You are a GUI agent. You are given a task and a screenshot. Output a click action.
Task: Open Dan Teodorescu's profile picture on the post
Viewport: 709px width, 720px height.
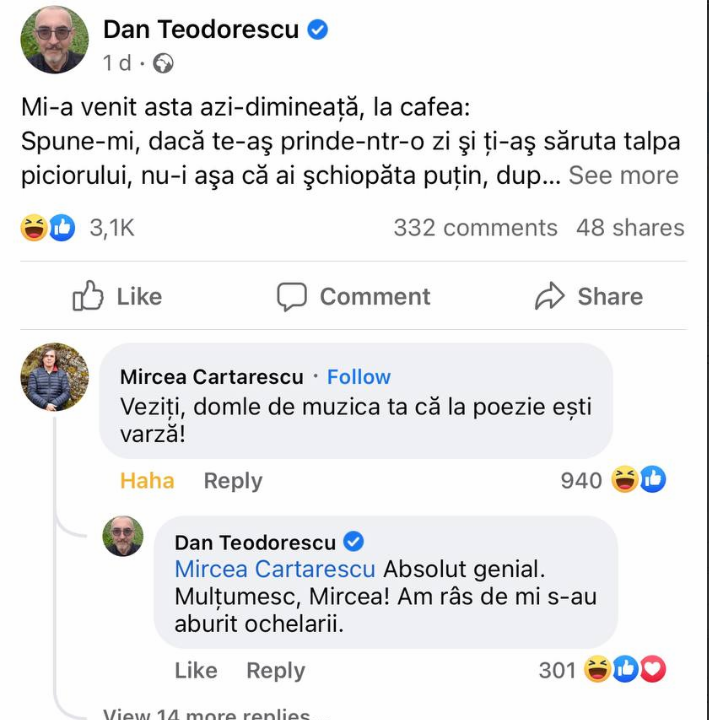click(55, 39)
